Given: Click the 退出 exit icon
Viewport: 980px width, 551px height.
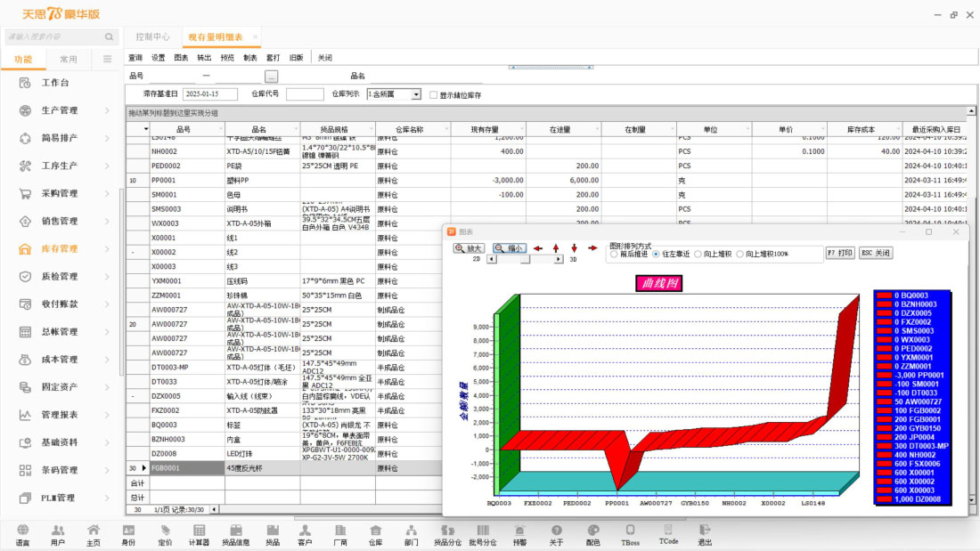Looking at the screenshot, I should point(705,534).
